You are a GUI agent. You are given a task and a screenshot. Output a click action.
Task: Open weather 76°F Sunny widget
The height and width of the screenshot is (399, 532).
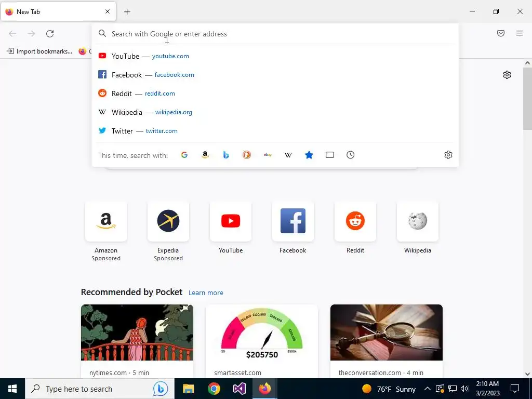point(389,389)
